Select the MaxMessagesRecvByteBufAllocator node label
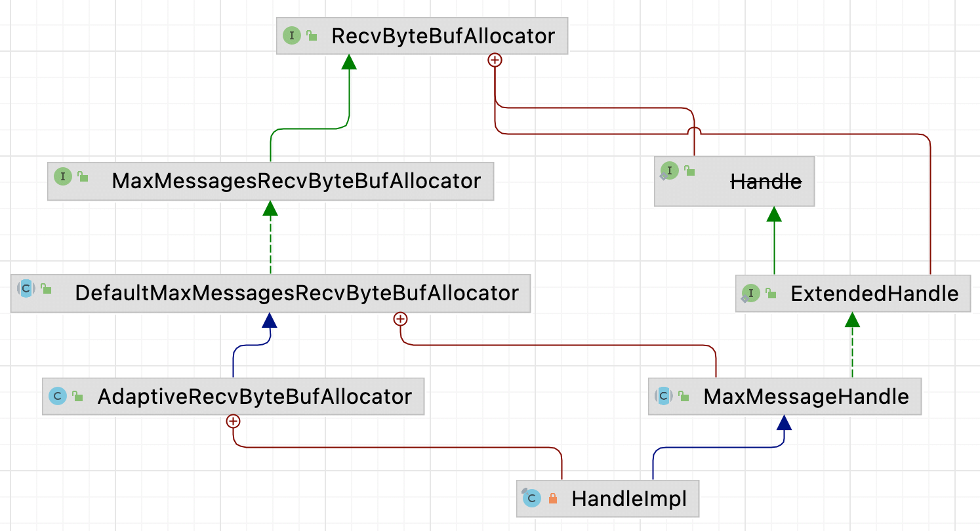The width and height of the screenshot is (980, 531). tap(296, 180)
